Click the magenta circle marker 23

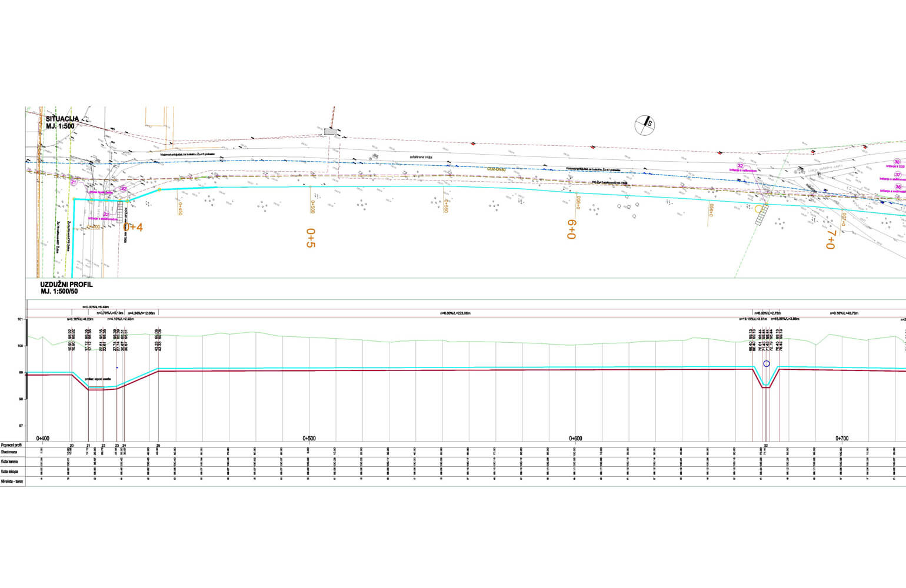point(106,215)
